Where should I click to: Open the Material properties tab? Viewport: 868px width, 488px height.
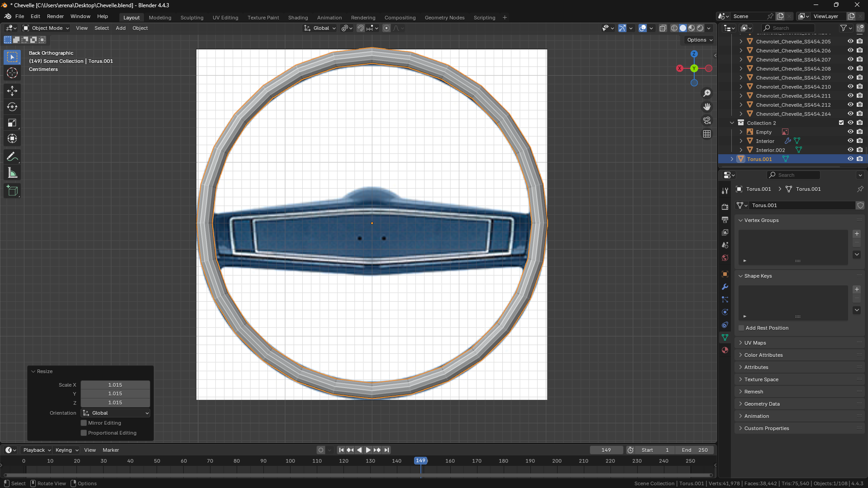[x=725, y=350]
